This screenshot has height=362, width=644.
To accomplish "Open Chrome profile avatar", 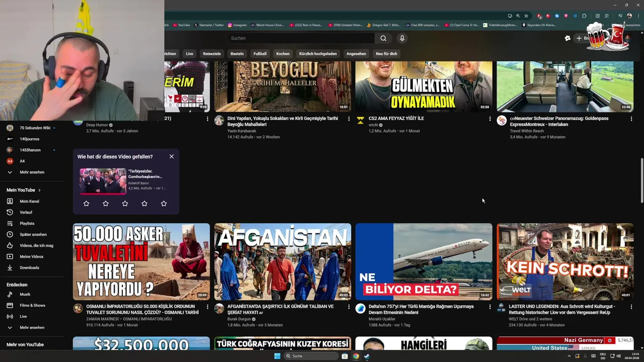I will (629, 16).
